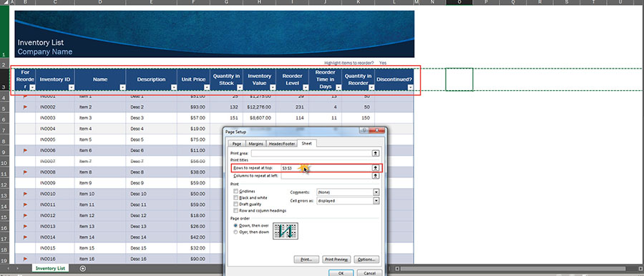644x276 pixels.
Task: Check Row and column headings option
Action: (x=235, y=210)
